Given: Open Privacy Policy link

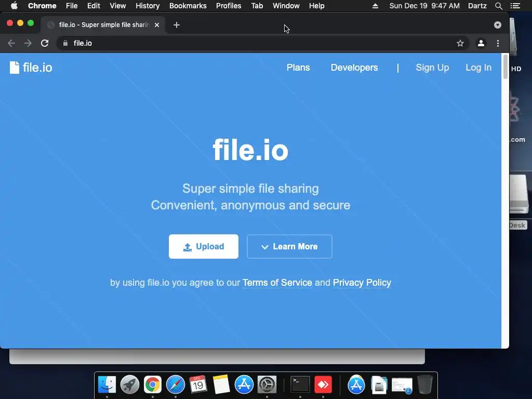Looking at the screenshot, I should click(x=362, y=283).
